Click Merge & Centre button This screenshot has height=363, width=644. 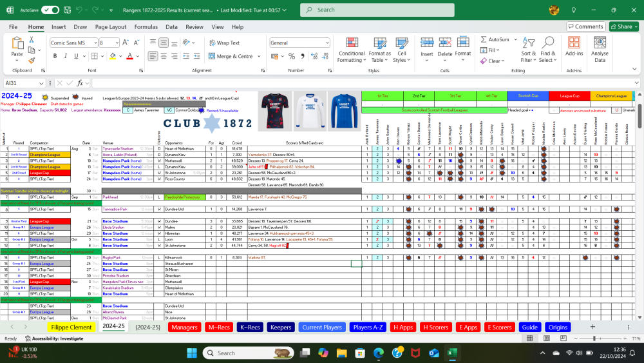click(231, 56)
